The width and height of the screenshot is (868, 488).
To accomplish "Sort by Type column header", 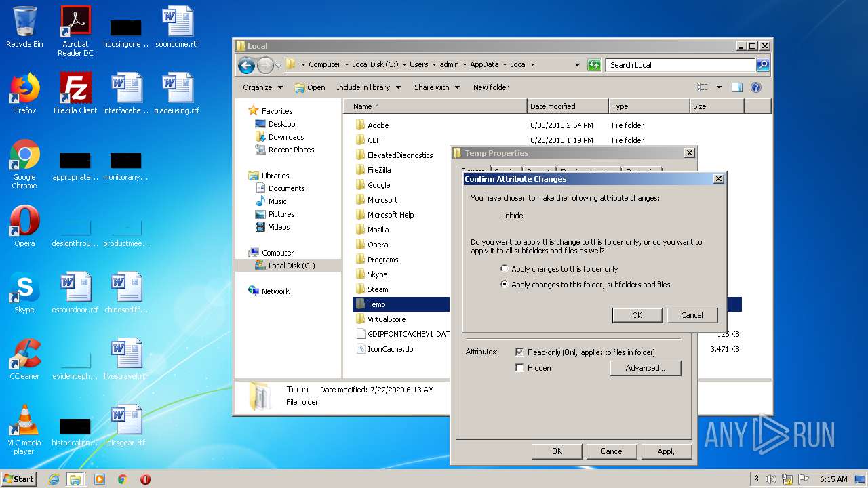I will tap(648, 106).
